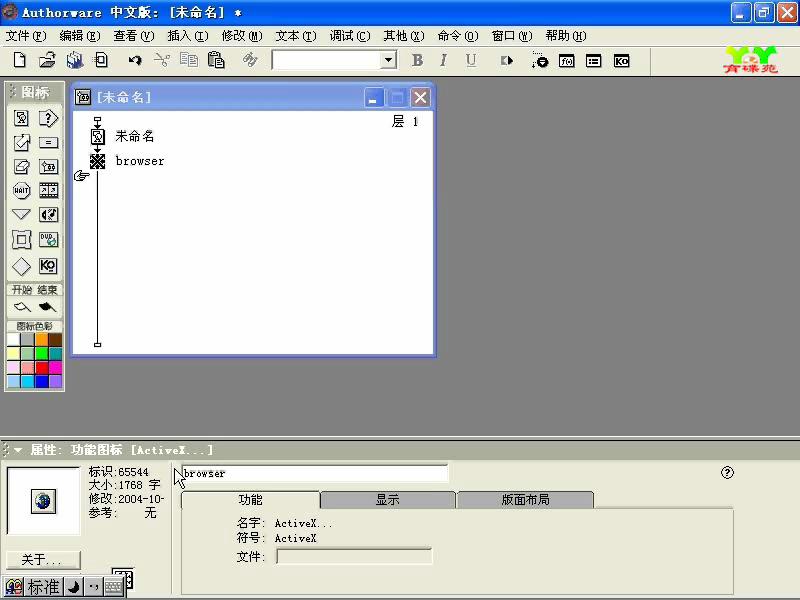Select the Motion icon in the palette
The width and height of the screenshot is (800, 600).
point(21,142)
